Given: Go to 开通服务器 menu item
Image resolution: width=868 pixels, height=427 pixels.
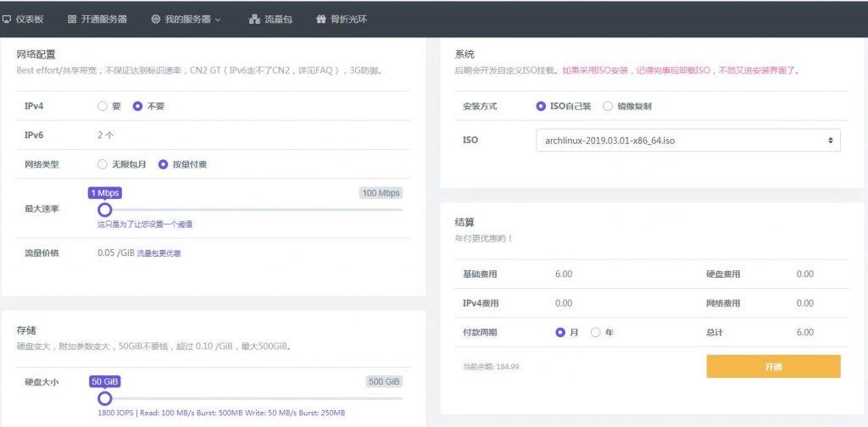Looking at the screenshot, I should pos(103,19).
